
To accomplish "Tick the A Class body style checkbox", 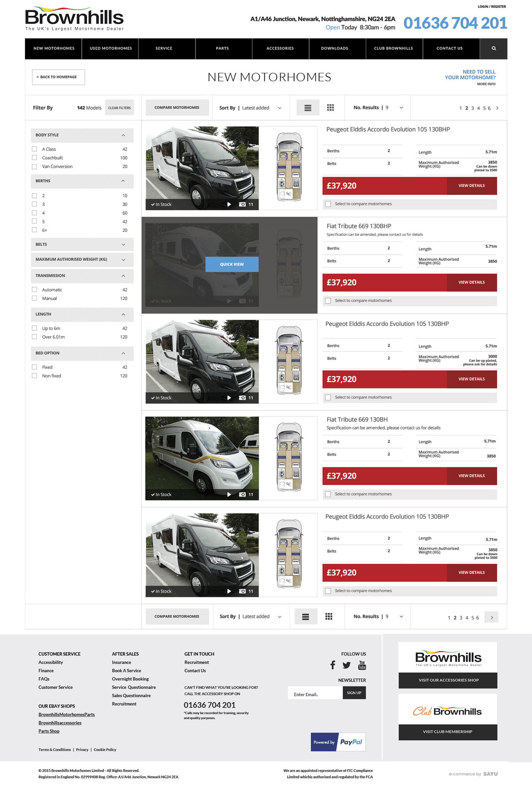I will tap(34, 149).
